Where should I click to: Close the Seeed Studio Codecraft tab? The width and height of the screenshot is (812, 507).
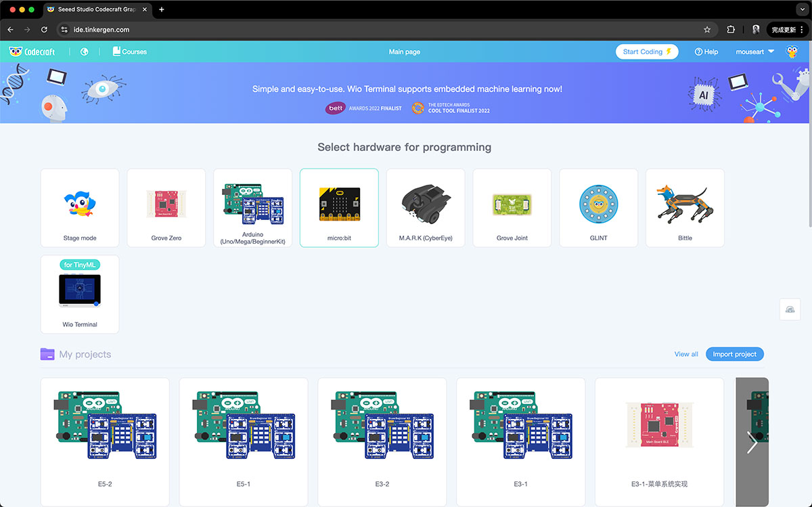144,9
